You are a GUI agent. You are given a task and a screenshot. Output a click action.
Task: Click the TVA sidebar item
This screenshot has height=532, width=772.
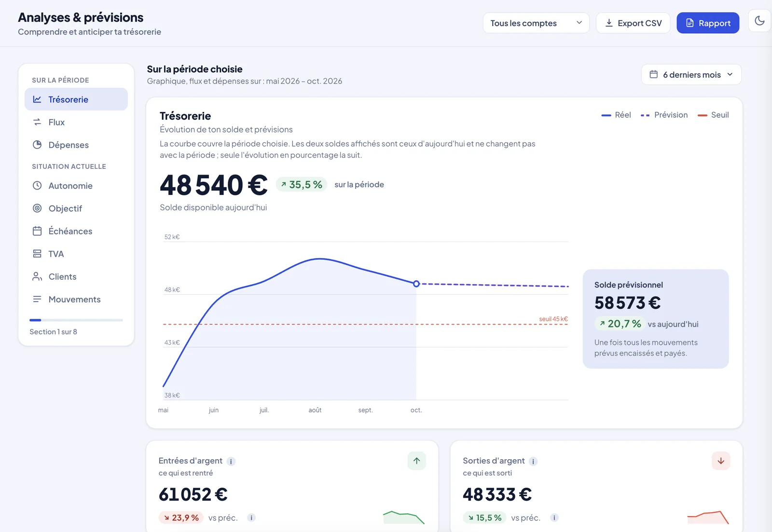[76, 254]
